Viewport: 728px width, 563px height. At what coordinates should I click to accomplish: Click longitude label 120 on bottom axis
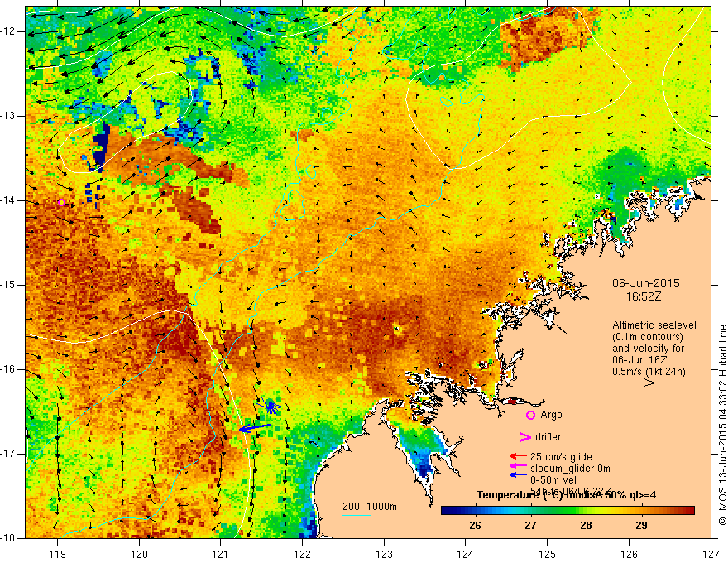point(139,554)
